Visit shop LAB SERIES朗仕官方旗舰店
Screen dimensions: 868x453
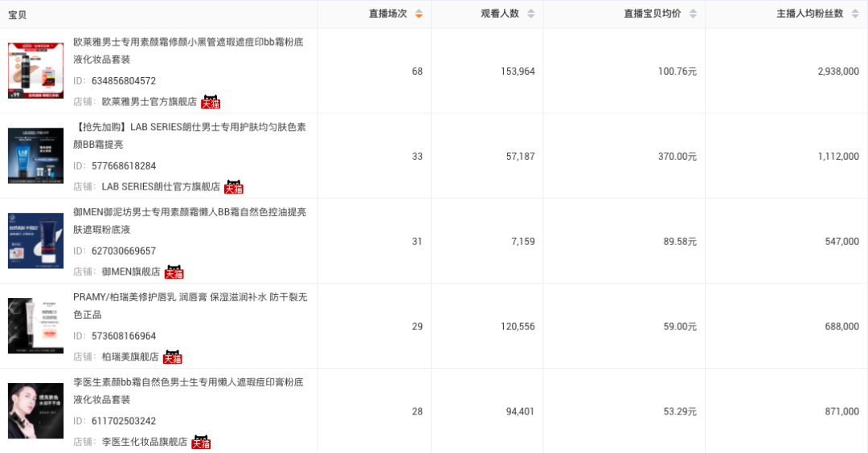[x=161, y=187]
